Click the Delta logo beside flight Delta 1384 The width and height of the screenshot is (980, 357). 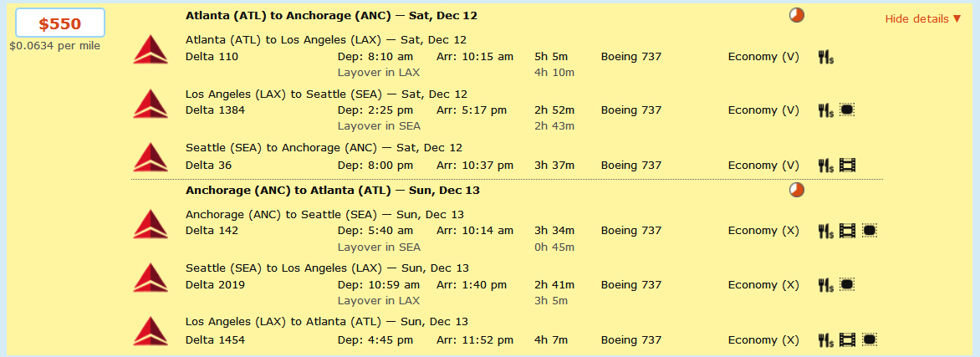pos(151,103)
